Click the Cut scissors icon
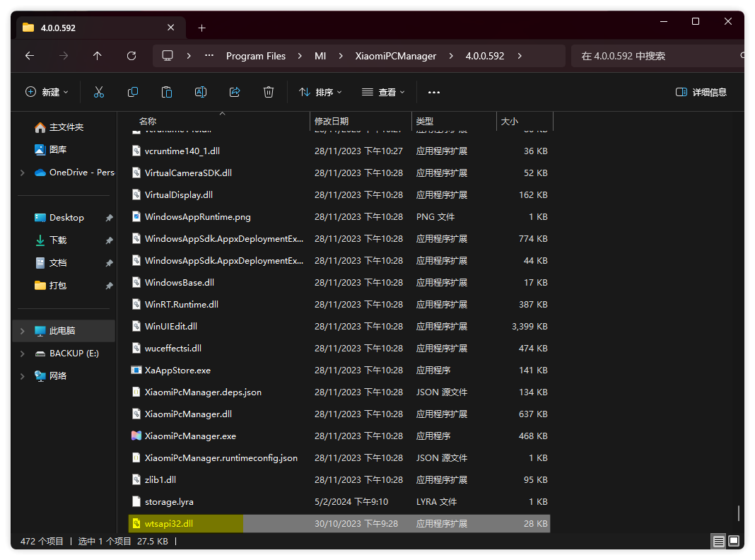The width and height of the screenshot is (755, 560). 99,92
